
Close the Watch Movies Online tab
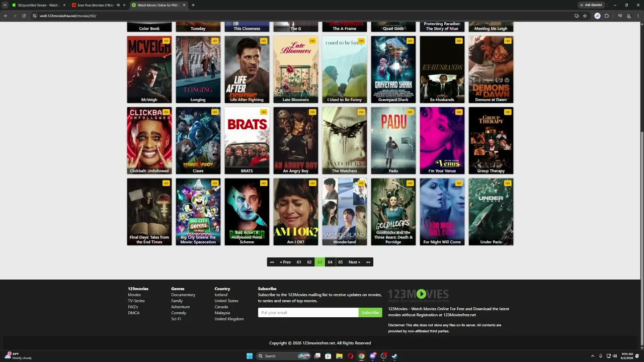pos(184,5)
